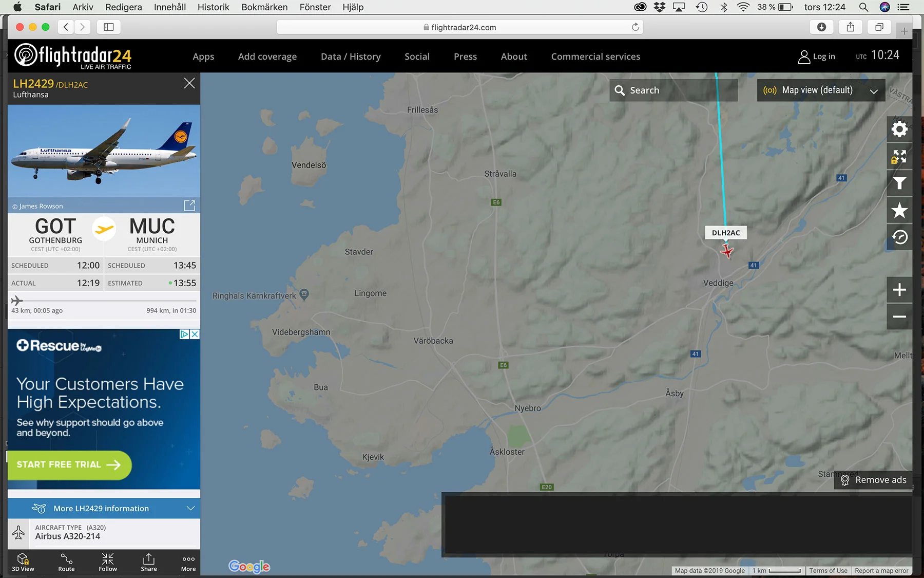Click Remove ads button
The image size is (924, 578).
[874, 480]
